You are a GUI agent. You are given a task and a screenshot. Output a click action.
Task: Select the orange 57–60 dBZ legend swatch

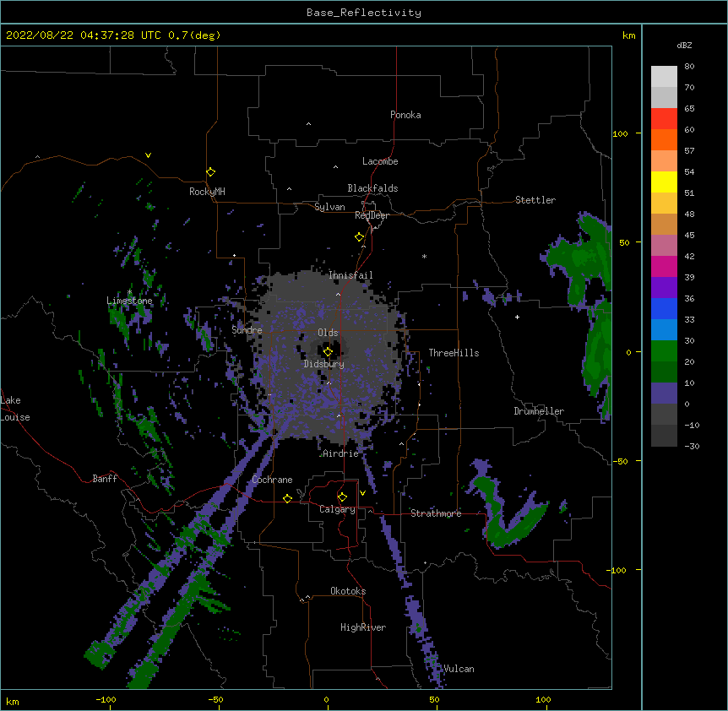click(x=664, y=139)
